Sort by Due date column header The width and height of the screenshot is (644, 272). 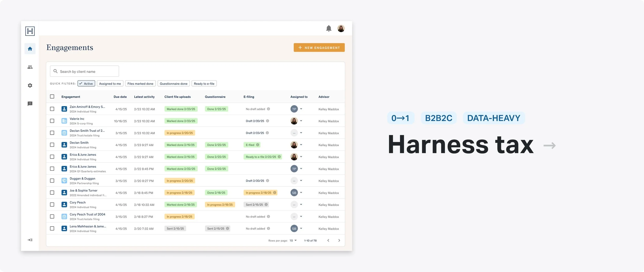(120, 97)
